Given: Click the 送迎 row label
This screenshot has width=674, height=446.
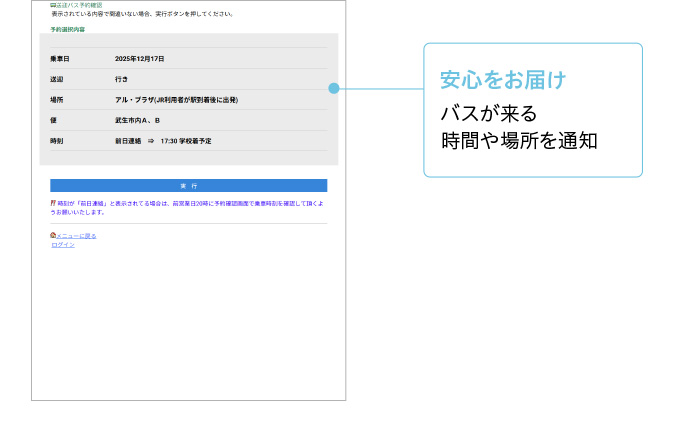Looking at the screenshot, I should click(57, 79).
